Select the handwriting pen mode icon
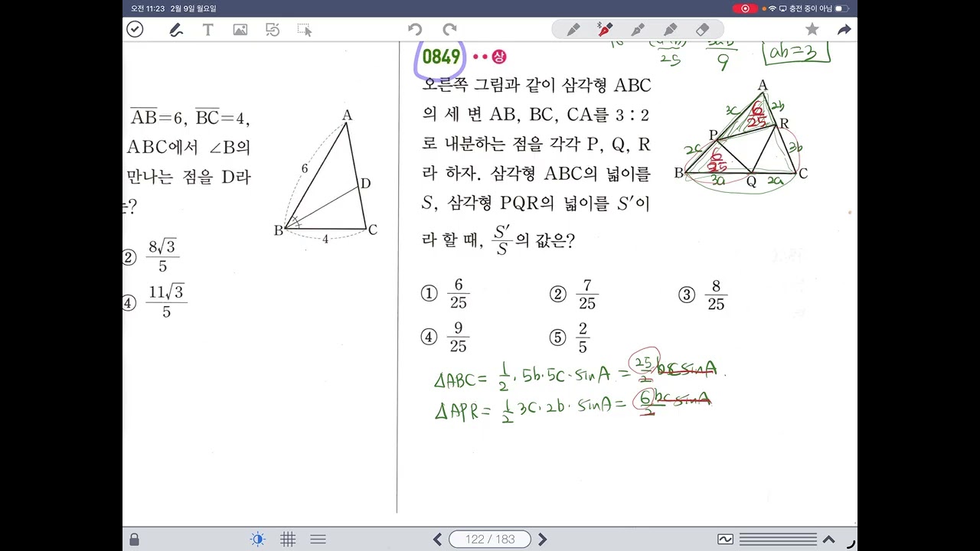This screenshot has height=551, width=980. coord(175,30)
